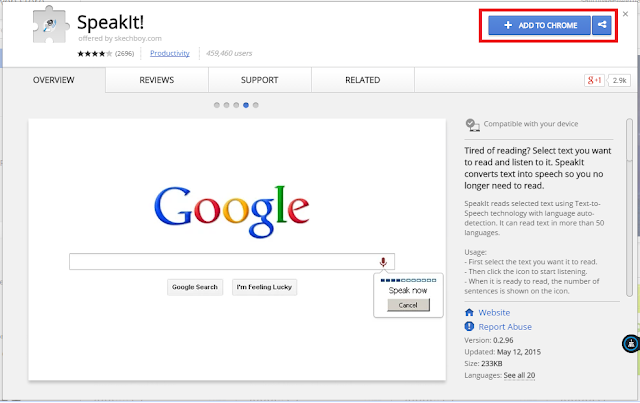Open the Productivity category link
This screenshot has height=403, width=640.
coord(170,53)
